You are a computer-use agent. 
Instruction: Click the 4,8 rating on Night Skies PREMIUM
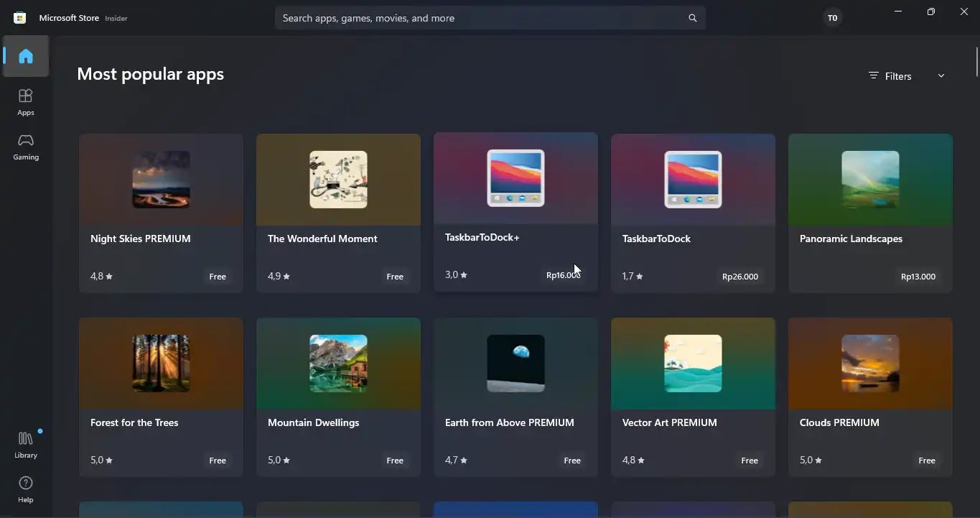pyautogui.click(x=101, y=277)
